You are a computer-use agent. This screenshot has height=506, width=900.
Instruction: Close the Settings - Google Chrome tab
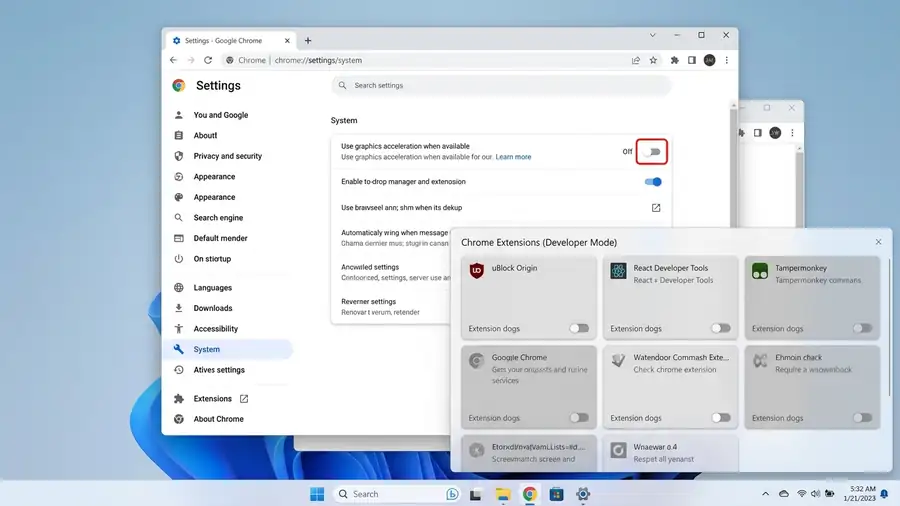point(287,41)
